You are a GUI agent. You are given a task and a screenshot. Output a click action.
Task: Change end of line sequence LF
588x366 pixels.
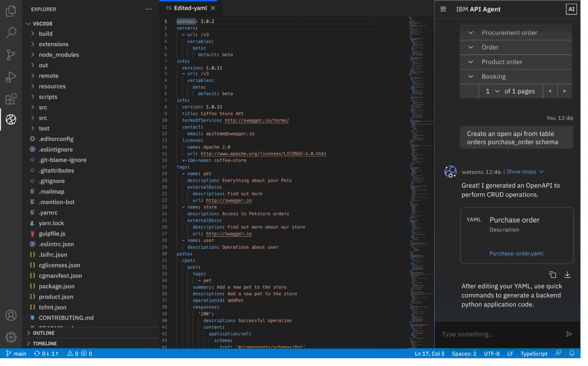[x=510, y=354]
